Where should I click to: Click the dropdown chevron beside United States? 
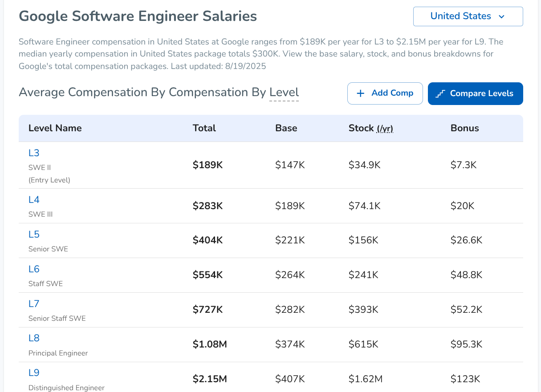502,17
